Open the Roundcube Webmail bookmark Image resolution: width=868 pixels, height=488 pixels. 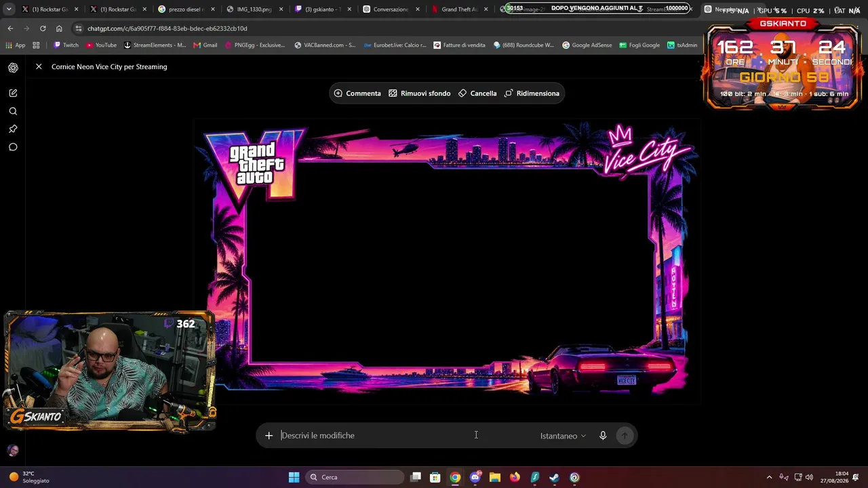coord(524,45)
